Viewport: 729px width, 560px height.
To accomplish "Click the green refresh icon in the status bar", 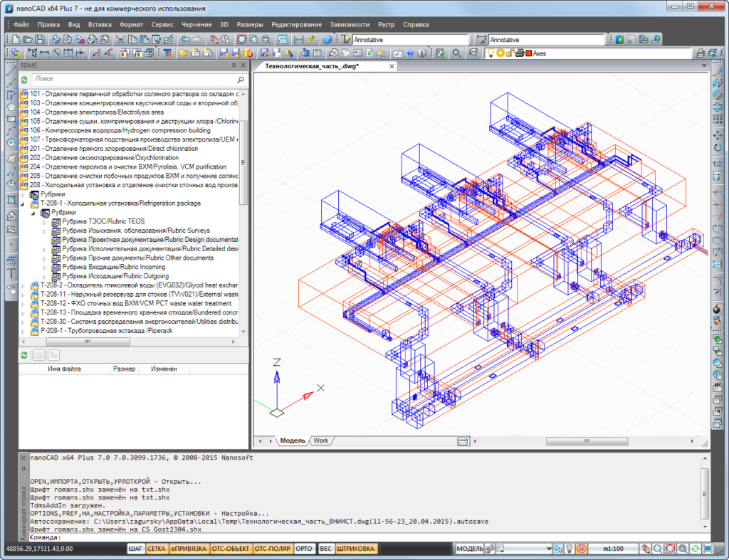I will tap(694, 549).
